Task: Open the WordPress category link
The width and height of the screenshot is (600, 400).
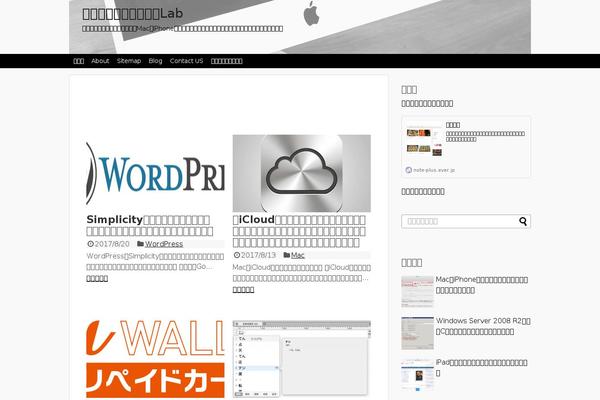Action: coord(164,244)
